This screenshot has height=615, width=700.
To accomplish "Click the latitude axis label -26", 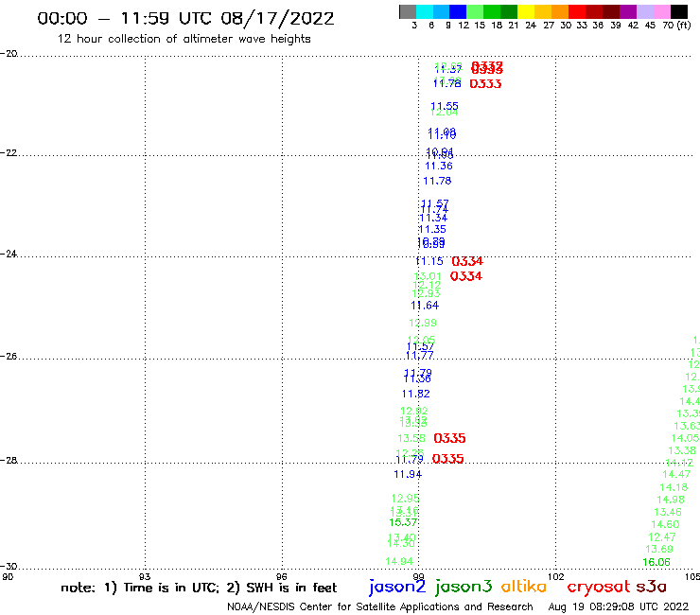I will 9,357.
